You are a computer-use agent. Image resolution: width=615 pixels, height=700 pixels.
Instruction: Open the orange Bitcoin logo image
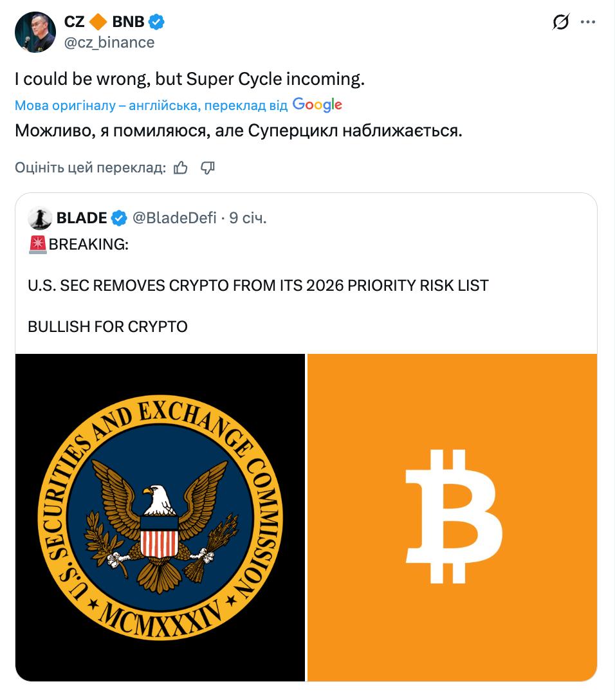coord(452,517)
